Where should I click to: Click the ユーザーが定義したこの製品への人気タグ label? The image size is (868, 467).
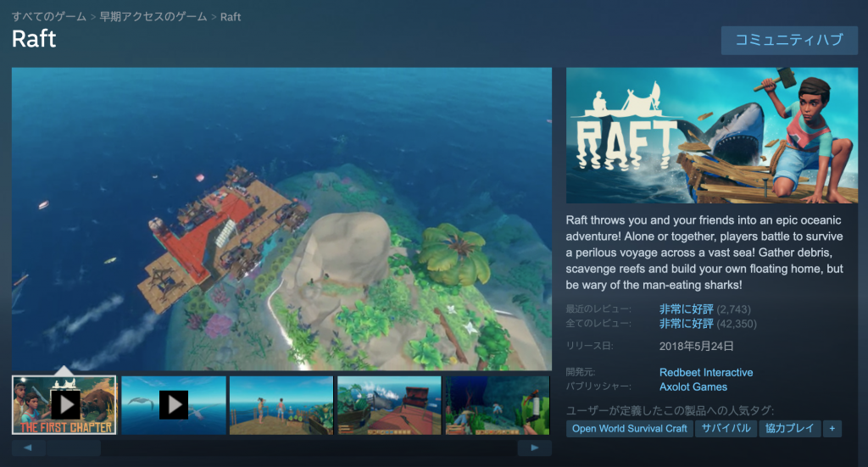pos(670,410)
